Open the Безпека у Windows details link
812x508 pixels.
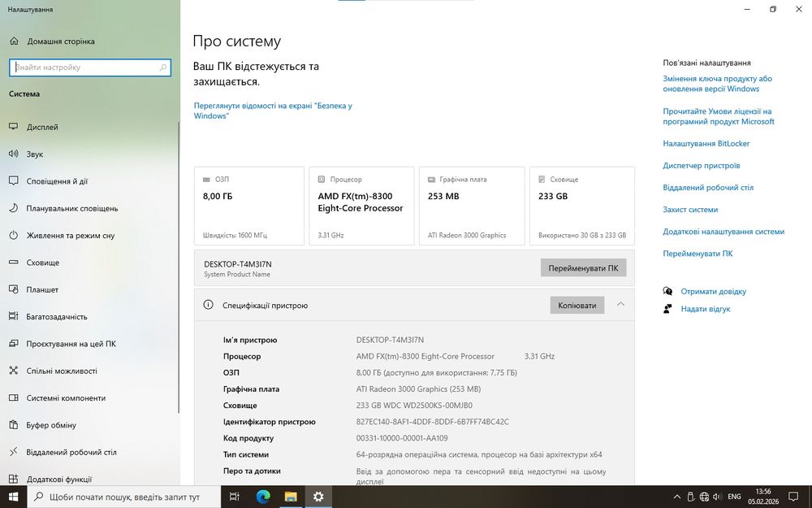point(273,111)
